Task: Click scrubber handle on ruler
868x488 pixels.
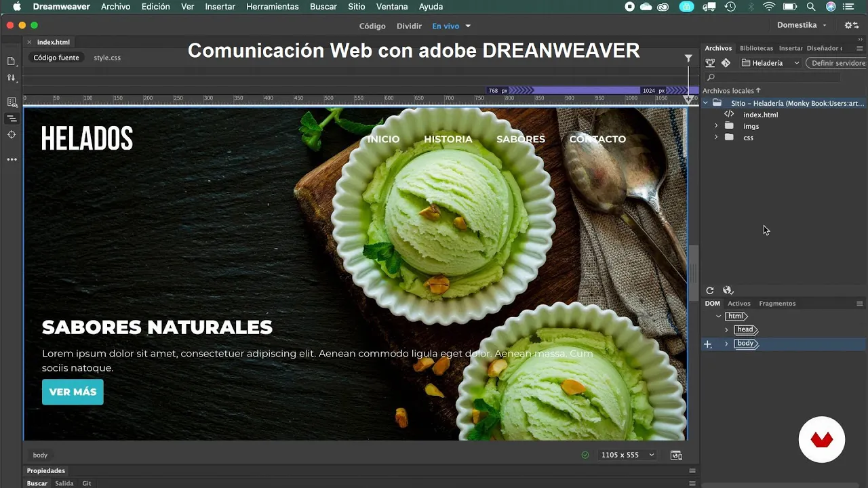Action: click(x=688, y=100)
